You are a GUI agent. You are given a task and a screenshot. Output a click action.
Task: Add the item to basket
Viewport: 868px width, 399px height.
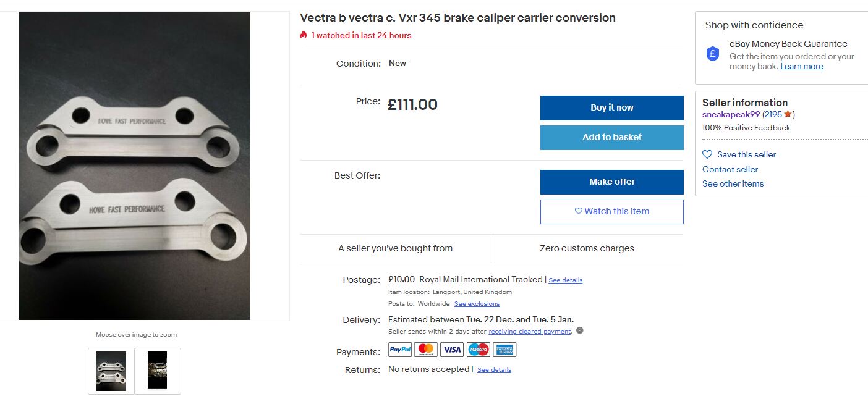coord(611,137)
